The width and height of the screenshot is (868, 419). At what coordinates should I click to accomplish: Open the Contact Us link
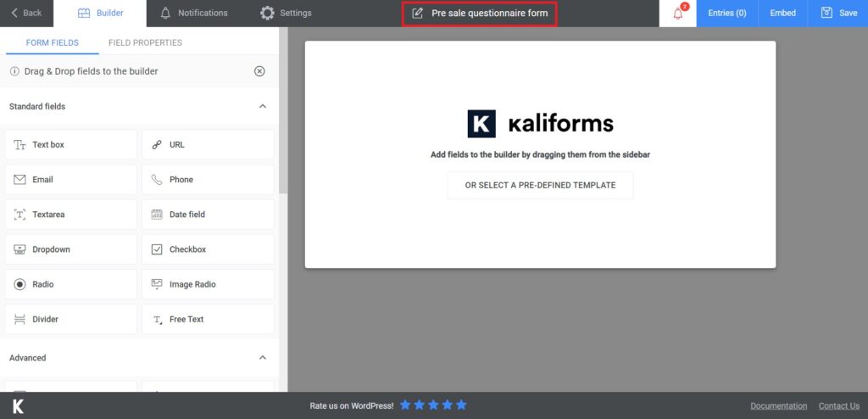[839, 405]
